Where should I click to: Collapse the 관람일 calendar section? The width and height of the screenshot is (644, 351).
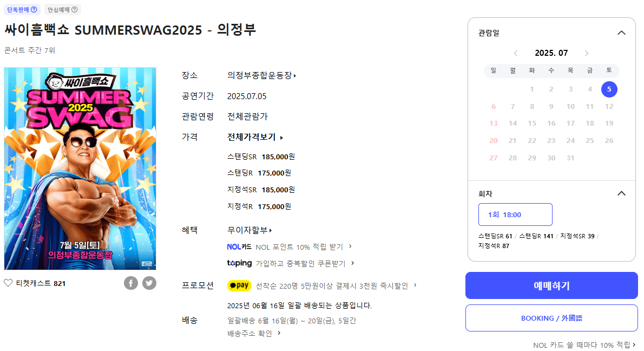[621, 32]
